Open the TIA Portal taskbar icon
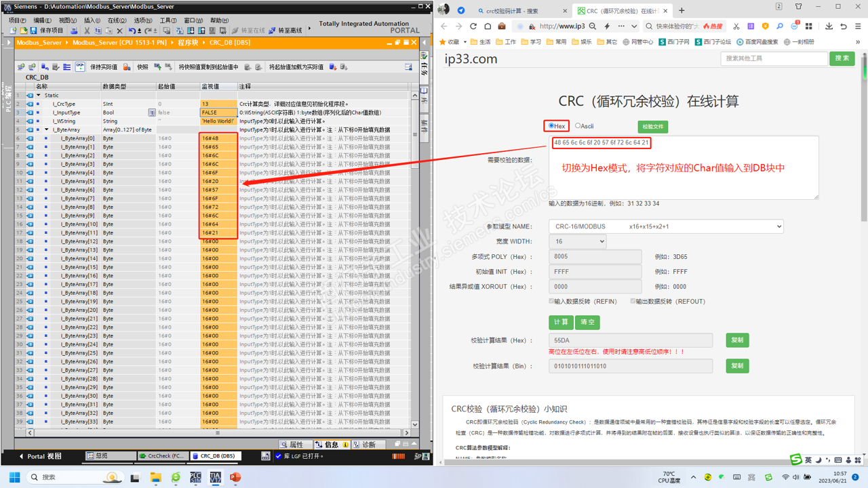The image size is (868, 488). 216,477
